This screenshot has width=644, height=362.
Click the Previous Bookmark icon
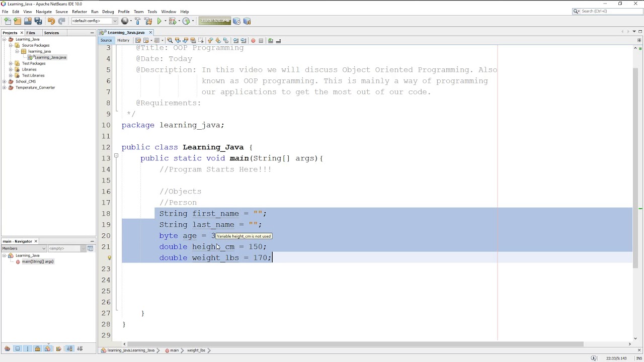pyautogui.click(x=210, y=40)
